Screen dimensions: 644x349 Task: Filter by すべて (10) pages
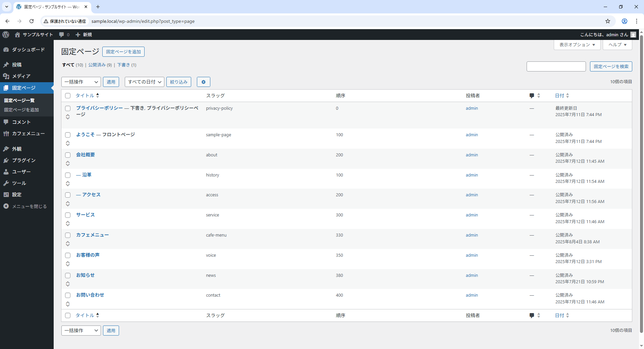pyautogui.click(x=72, y=65)
